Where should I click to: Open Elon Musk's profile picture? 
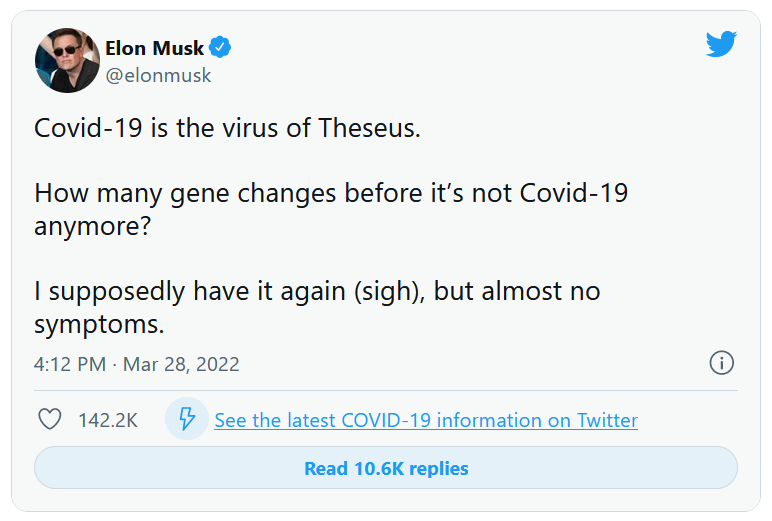[x=67, y=60]
